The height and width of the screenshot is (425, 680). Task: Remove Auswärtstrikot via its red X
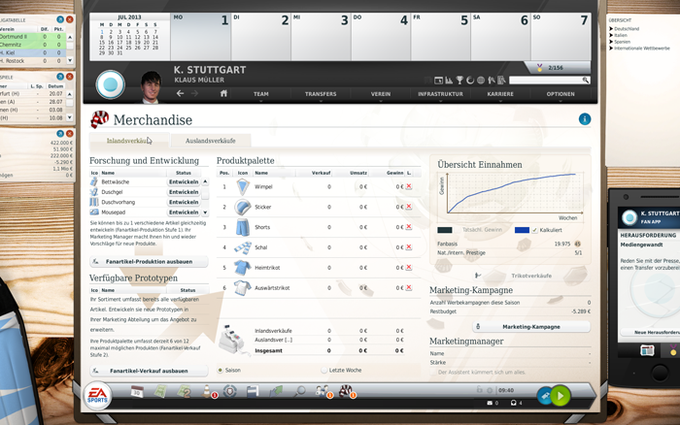click(x=409, y=288)
